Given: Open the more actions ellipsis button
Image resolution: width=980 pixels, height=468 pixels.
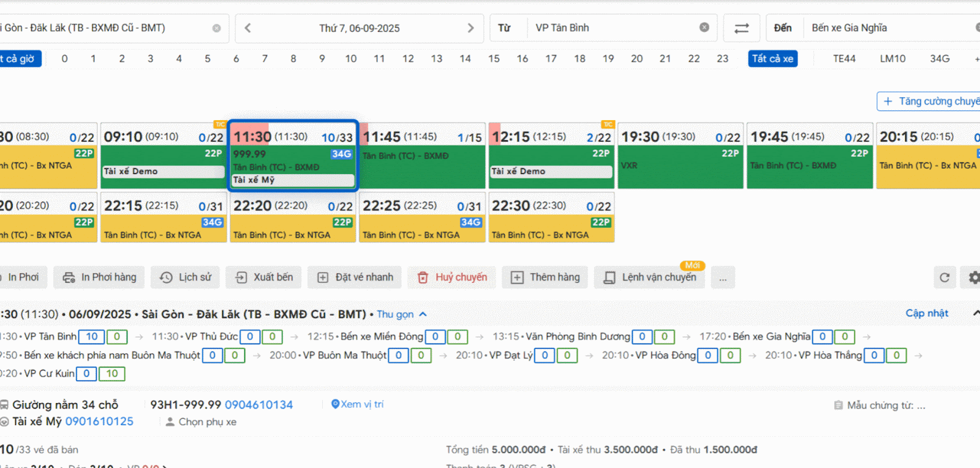Looking at the screenshot, I should click(723, 277).
